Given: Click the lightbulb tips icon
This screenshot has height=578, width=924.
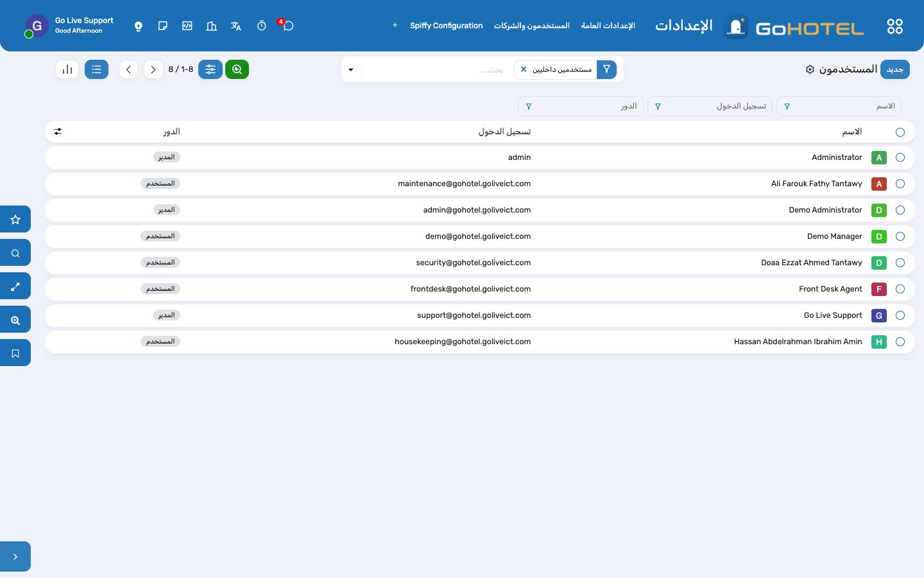Looking at the screenshot, I should pyautogui.click(x=138, y=26).
